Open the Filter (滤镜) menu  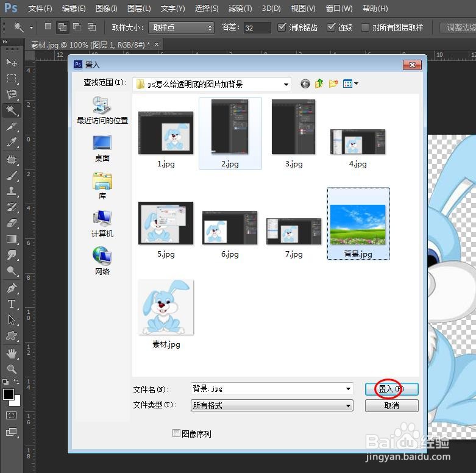pyautogui.click(x=240, y=9)
